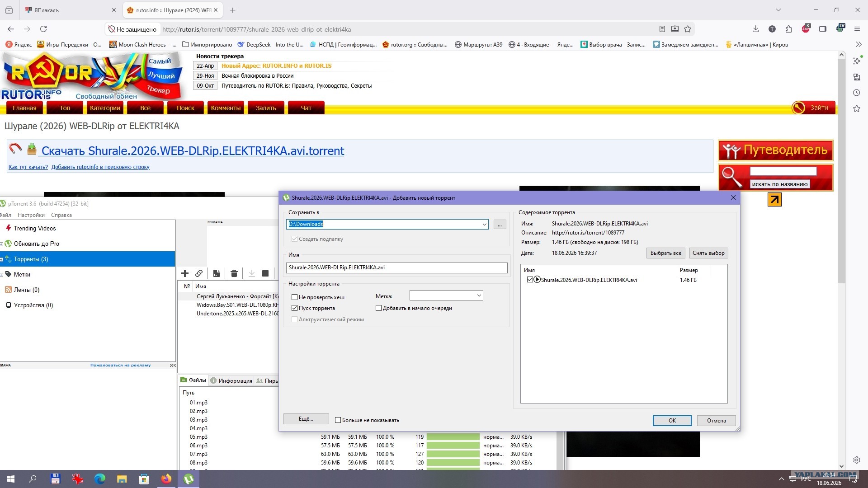The image size is (868, 488).
Task: Click the Remove Torrent trash icon
Action: tap(234, 273)
